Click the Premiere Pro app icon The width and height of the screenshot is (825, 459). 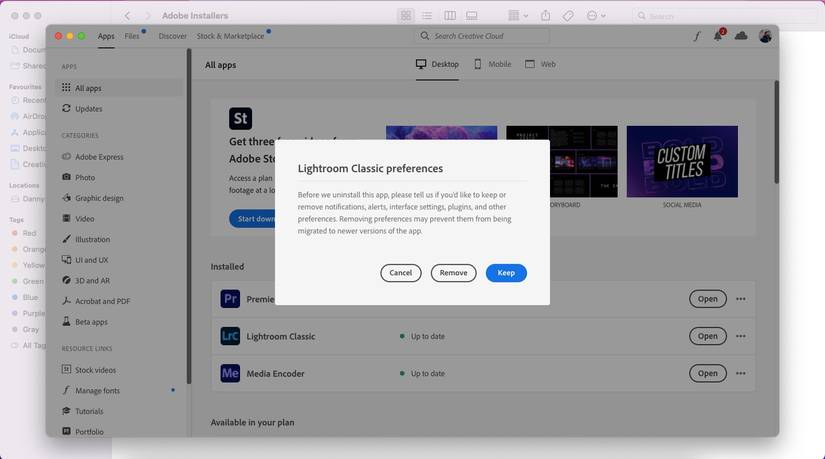tap(230, 299)
